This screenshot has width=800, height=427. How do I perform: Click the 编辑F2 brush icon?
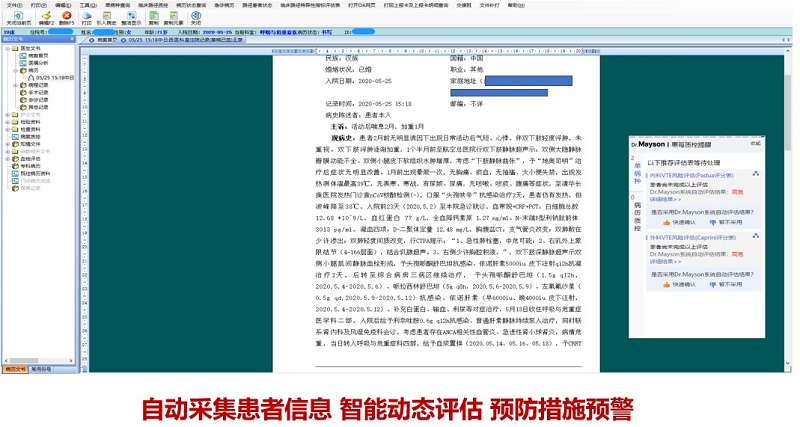point(46,18)
